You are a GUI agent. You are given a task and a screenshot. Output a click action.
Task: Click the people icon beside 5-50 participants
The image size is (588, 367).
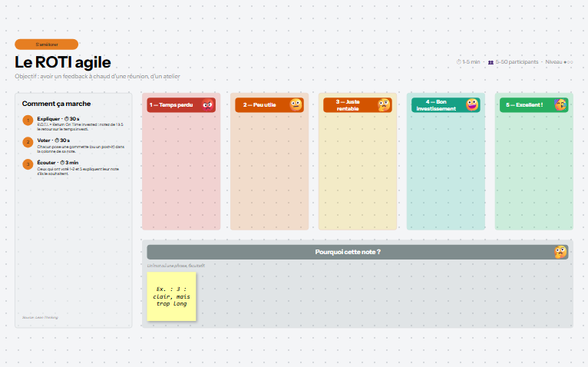[491, 62]
